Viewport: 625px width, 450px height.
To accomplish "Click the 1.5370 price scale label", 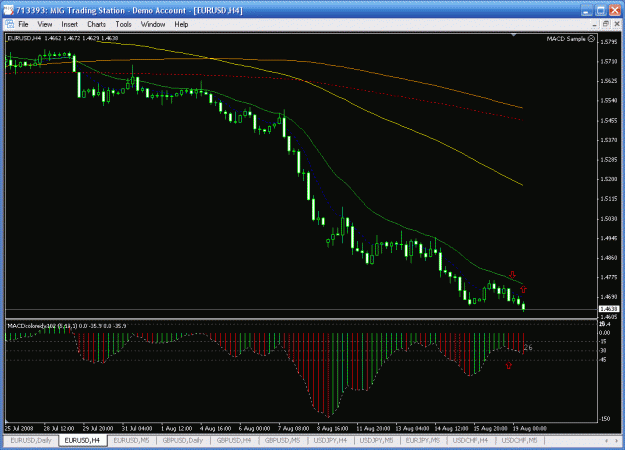I will coord(609,140).
